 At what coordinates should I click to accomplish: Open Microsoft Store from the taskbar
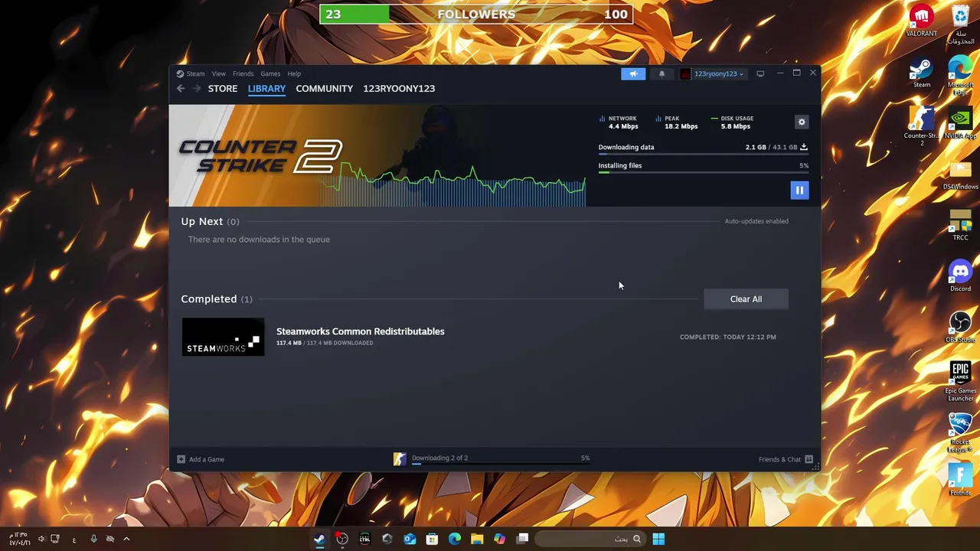[x=432, y=539]
